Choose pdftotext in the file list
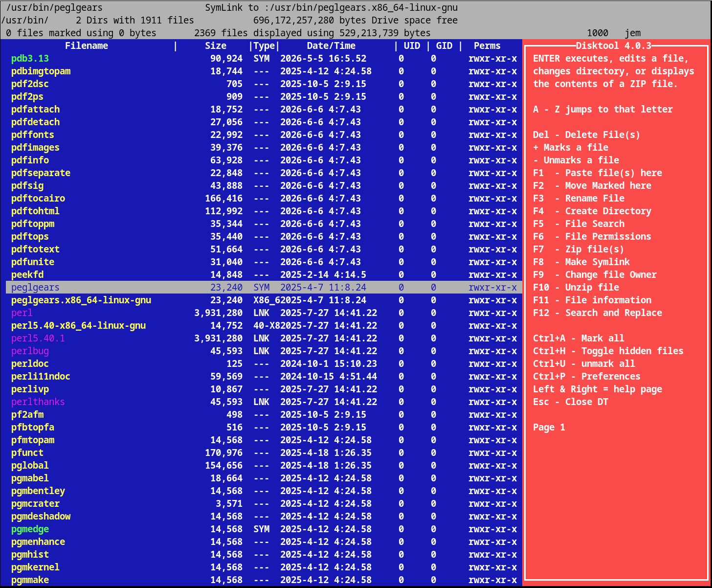This screenshot has width=712, height=588. click(36, 249)
